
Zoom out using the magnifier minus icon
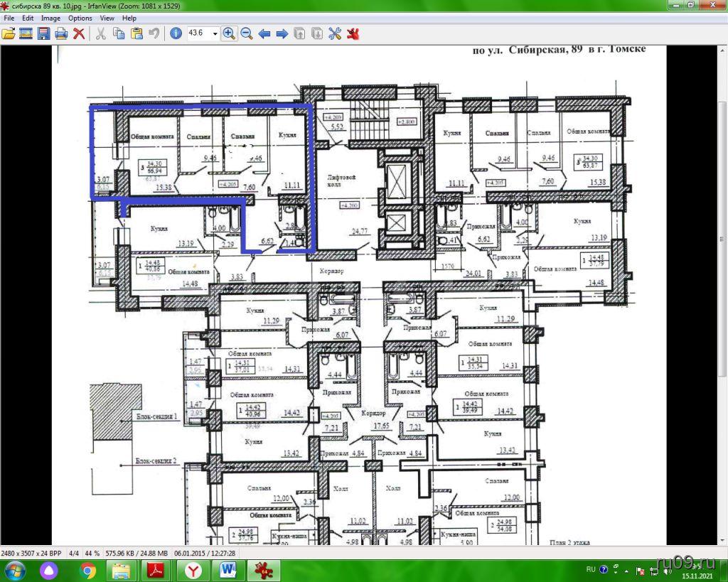[247, 33]
